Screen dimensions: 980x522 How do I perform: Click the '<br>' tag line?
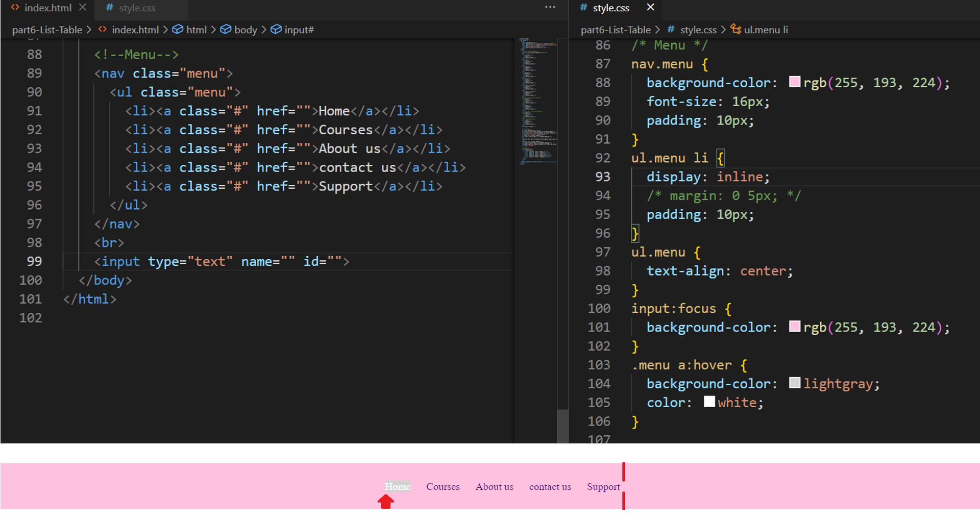tap(109, 243)
